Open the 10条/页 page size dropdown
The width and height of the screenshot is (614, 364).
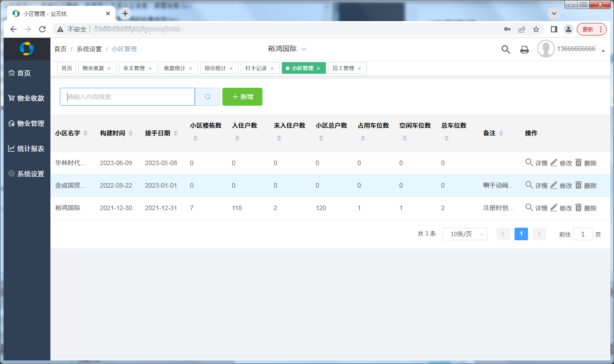point(465,234)
